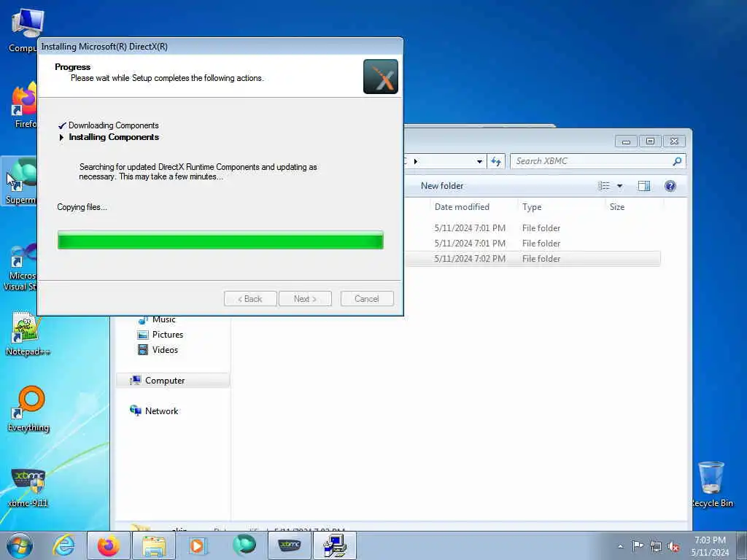Select the 5/11/2024 7:01 PM first folder row

tap(532, 228)
